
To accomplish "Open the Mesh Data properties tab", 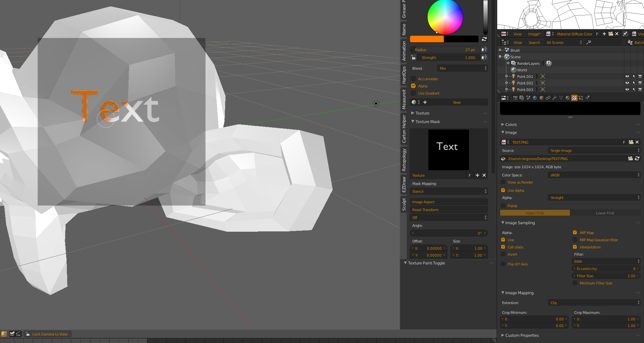I will click(x=561, y=98).
